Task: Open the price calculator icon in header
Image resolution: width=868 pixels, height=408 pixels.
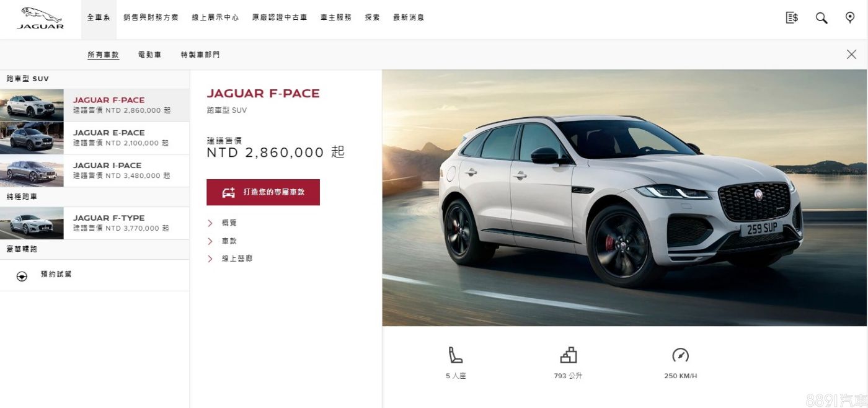Action: [792, 18]
